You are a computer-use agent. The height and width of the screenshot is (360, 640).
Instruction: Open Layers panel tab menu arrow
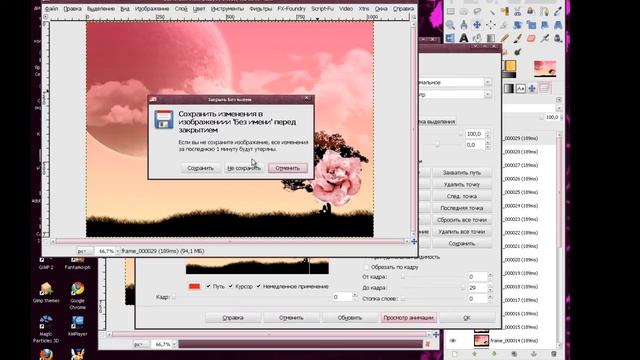(x=559, y=99)
